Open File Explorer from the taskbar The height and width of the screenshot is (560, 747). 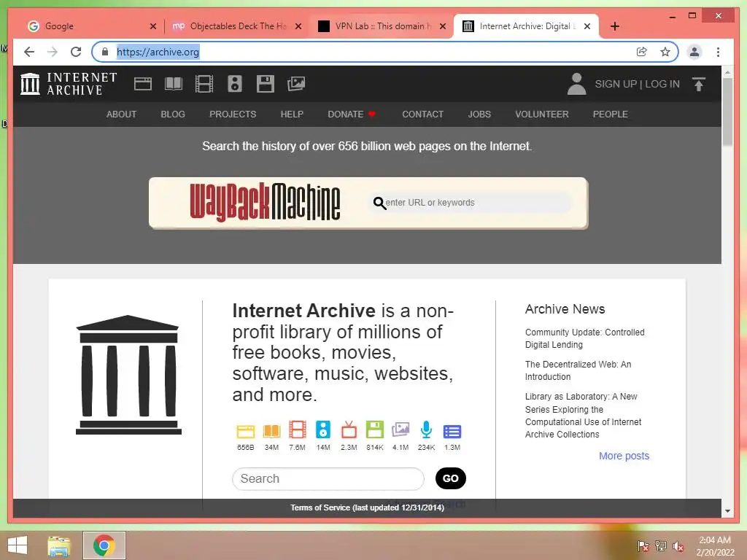click(58, 545)
